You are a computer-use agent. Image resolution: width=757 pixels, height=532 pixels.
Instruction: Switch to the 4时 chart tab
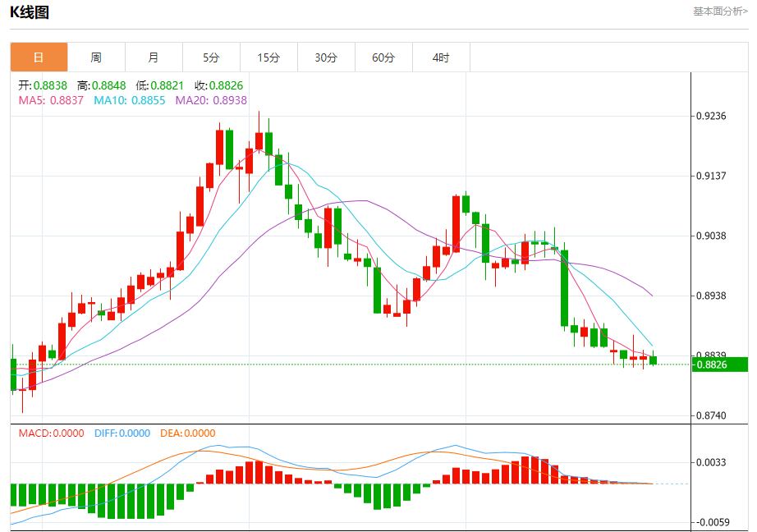click(x=441, y=57)
